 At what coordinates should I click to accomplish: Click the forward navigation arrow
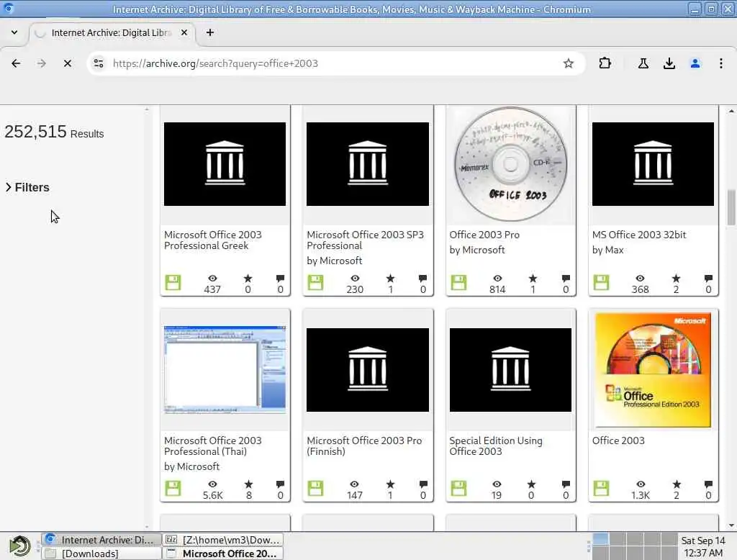(x=41, y=63)
